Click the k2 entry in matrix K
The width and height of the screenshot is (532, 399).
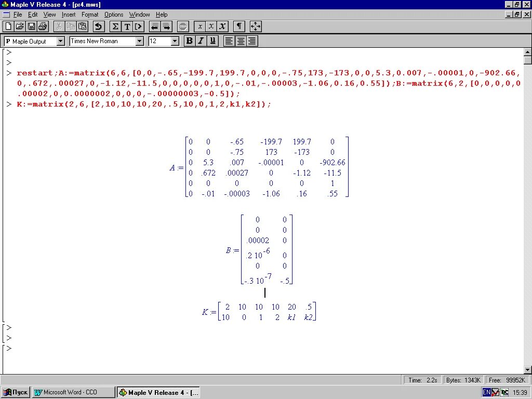point(308,317)
